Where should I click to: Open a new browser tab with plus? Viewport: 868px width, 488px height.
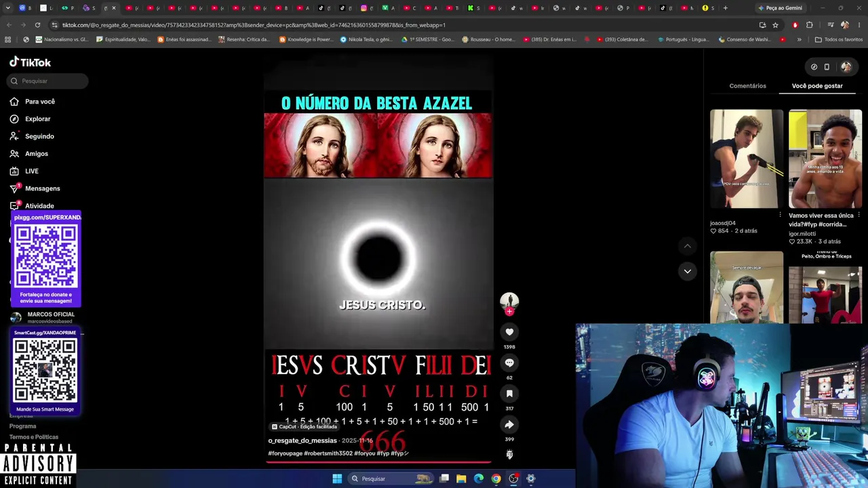pos(725,8)
